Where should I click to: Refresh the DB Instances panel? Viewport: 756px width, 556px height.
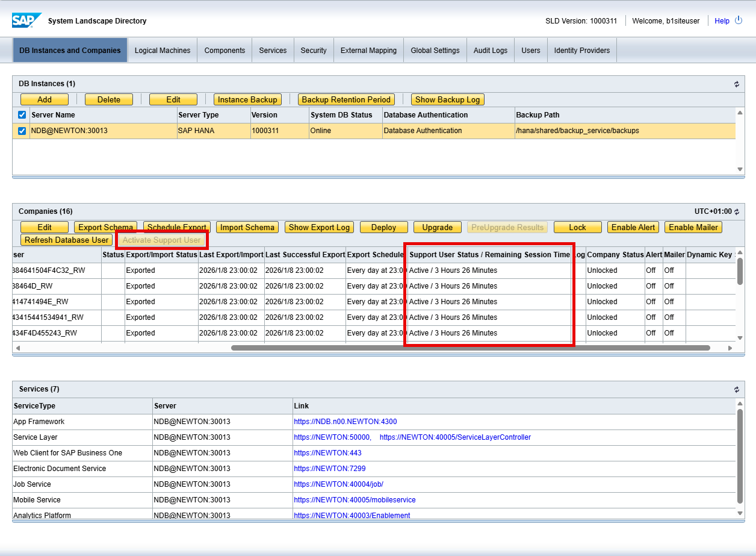click(736, 84)
